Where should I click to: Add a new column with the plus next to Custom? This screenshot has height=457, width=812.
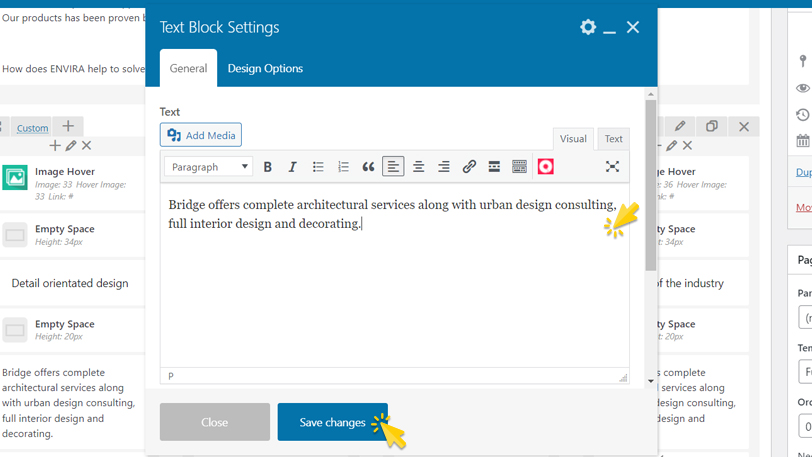pyautogui.click(x=68, y=127)
